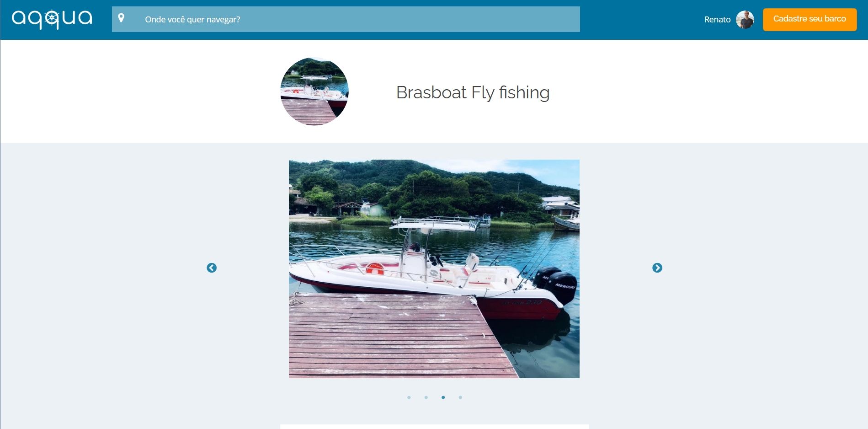This screenshot has height=429, width=868.
Task: Click the red life ring in boat photo
Action: coord(375,268)
